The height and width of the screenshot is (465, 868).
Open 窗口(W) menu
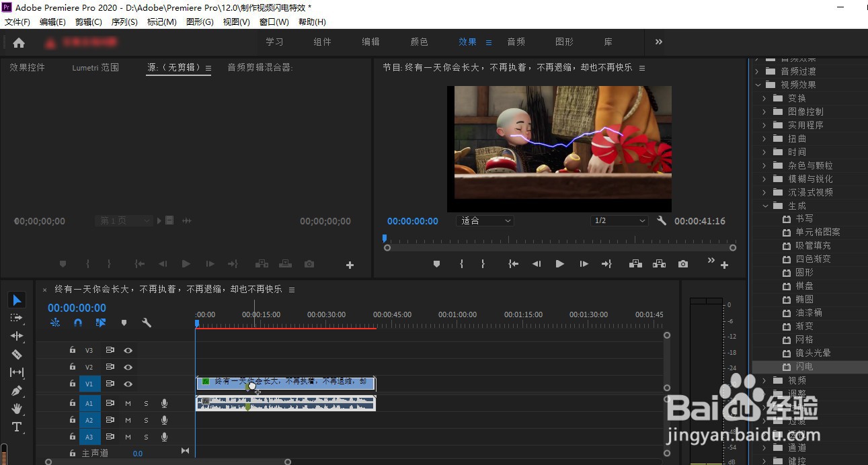click(274, 22)
